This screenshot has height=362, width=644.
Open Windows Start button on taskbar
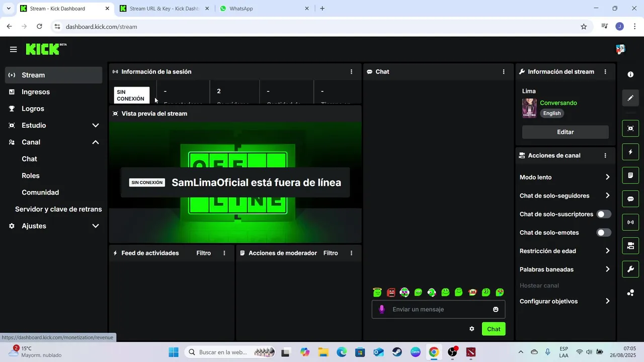(x=173, y=352)
